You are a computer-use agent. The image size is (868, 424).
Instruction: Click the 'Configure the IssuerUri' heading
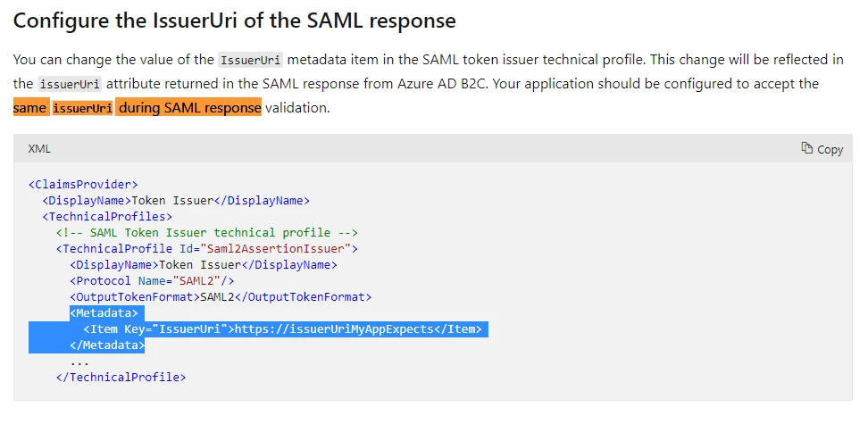(234, 21)
